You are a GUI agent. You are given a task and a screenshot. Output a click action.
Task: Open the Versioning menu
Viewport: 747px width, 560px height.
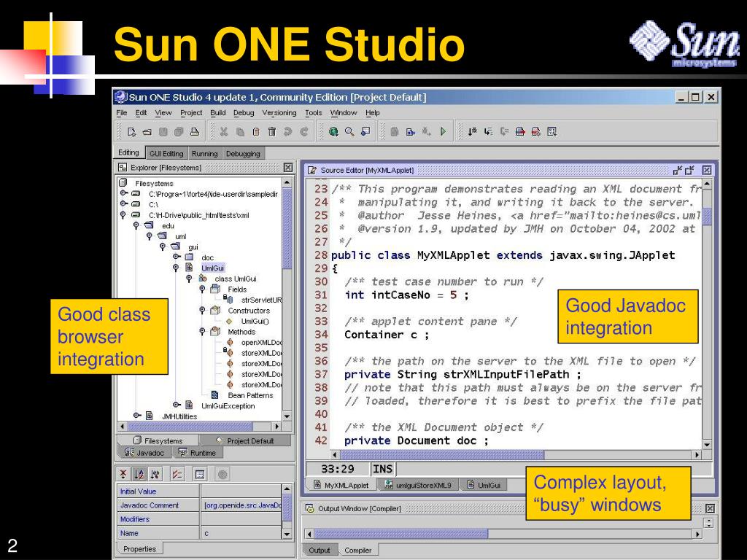tap(279, 113)
